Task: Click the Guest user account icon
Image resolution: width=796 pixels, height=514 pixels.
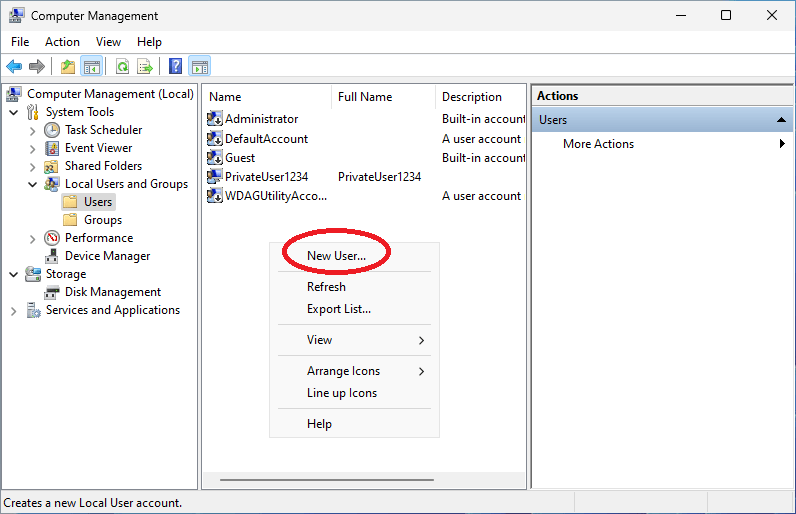Action: (x=215, y=158)
